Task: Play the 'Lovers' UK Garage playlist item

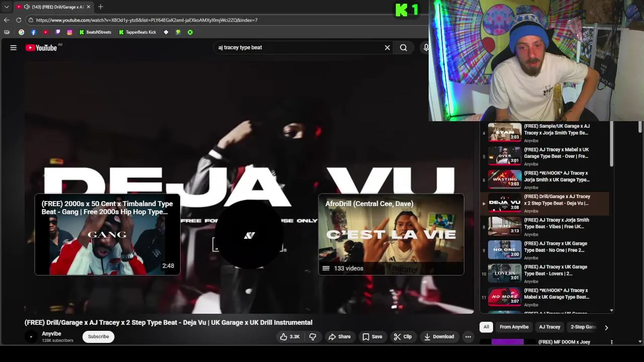Action: point(545,274)
